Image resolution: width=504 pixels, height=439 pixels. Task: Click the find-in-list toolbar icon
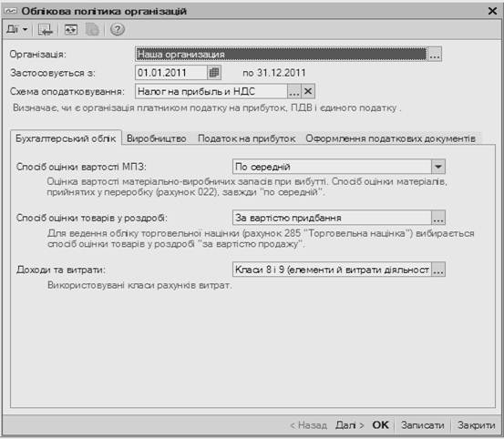coord(45,29)
